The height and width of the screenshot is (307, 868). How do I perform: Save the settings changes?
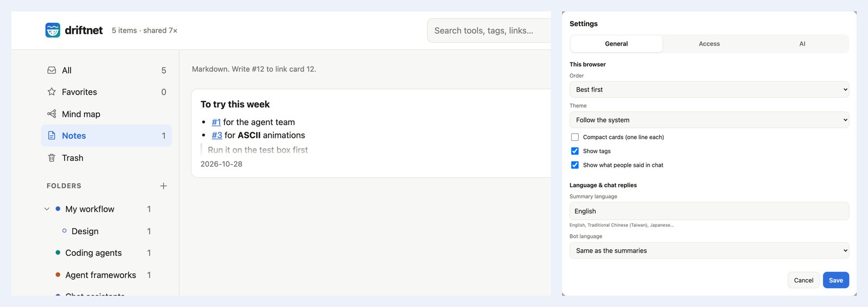coord(836,280)
